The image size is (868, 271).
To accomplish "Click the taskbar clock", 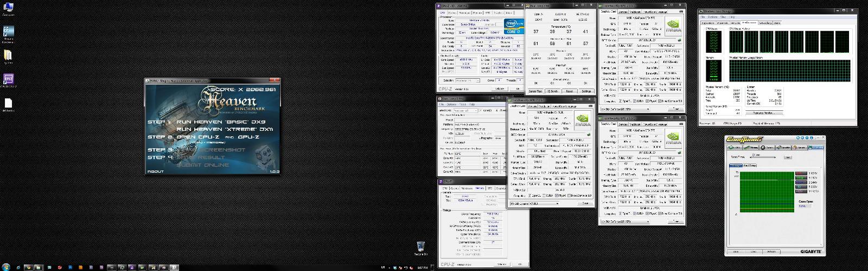I will coord(423,267).
